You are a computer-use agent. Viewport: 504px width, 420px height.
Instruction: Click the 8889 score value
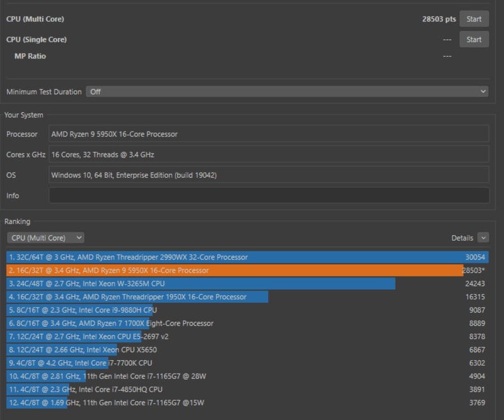477,323
